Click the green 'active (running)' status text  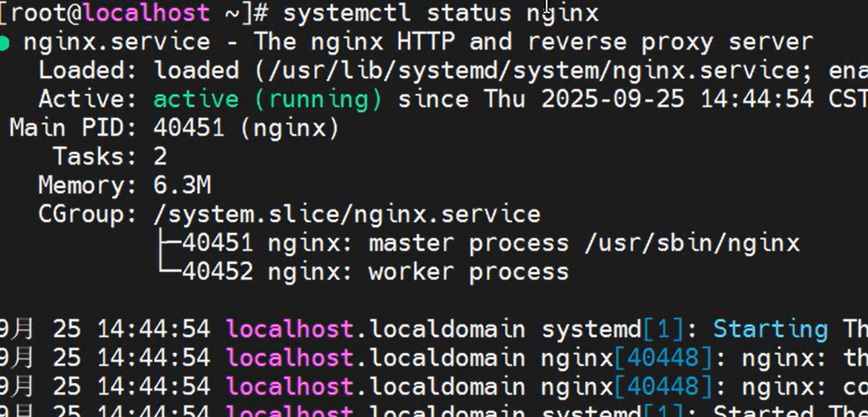268,99
